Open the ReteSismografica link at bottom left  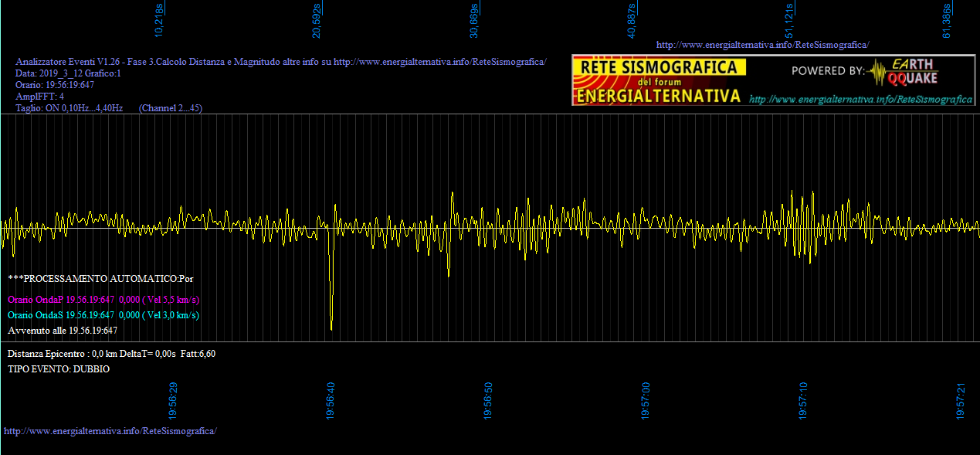coord(110,430)
